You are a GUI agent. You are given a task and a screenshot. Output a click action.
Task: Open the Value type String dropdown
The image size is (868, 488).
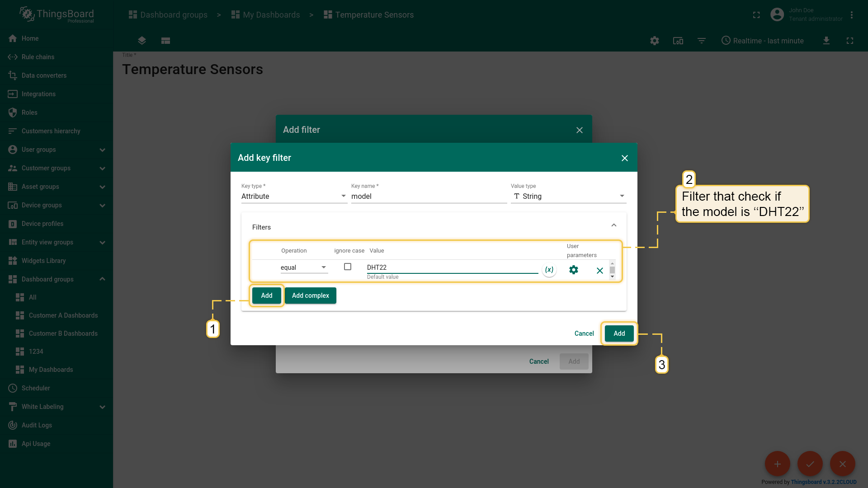[x=568, y=196]
